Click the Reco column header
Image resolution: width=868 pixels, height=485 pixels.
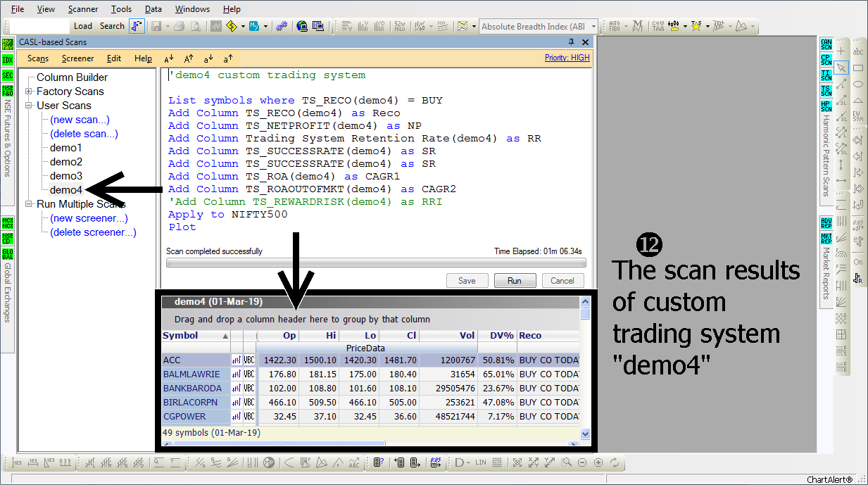coord(548,336)
